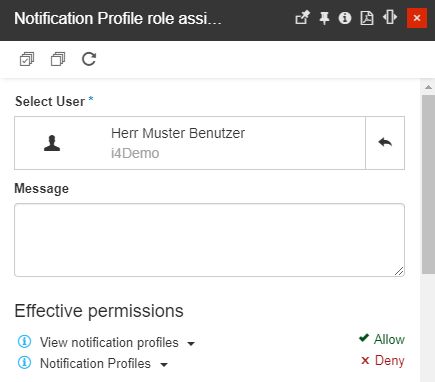Click the Effective permissions heading
Image resolution: width=435 pixels, height=382 pixels.
tap(99, 311)
